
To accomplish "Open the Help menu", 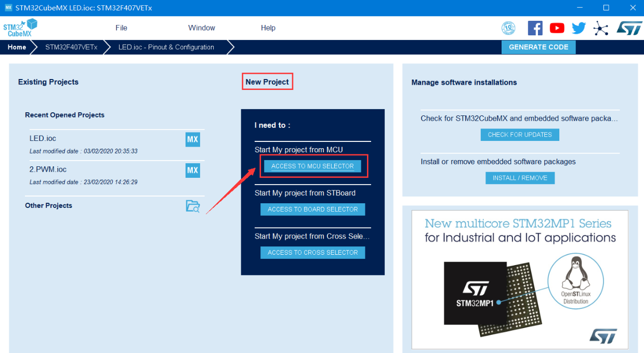I will [268, 28].
